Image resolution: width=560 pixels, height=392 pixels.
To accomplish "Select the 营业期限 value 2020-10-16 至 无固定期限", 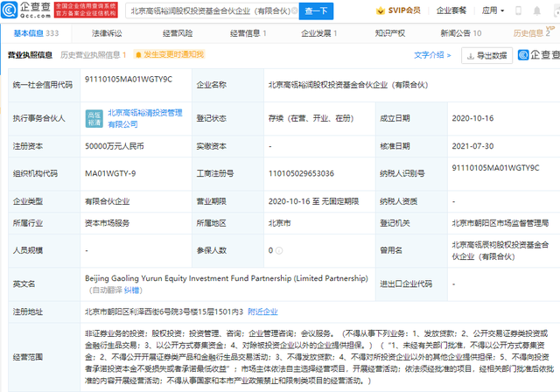I will [x=313, y=201].
